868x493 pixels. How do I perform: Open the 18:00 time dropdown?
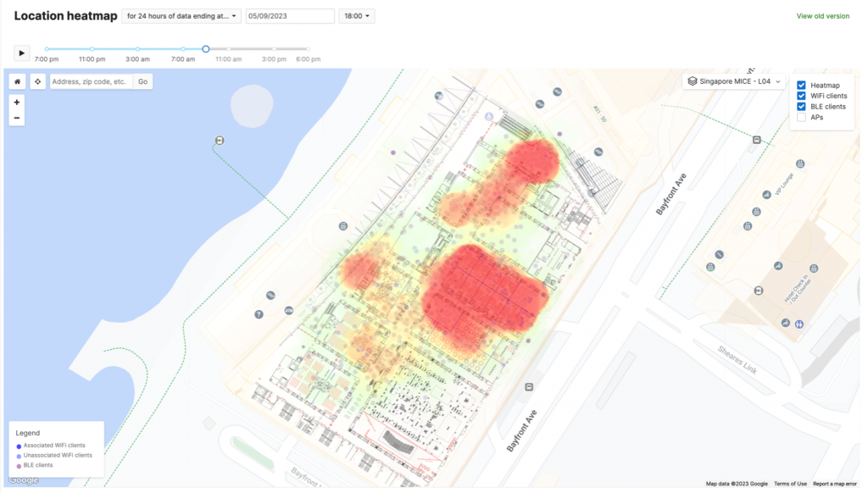click(356, 16)
